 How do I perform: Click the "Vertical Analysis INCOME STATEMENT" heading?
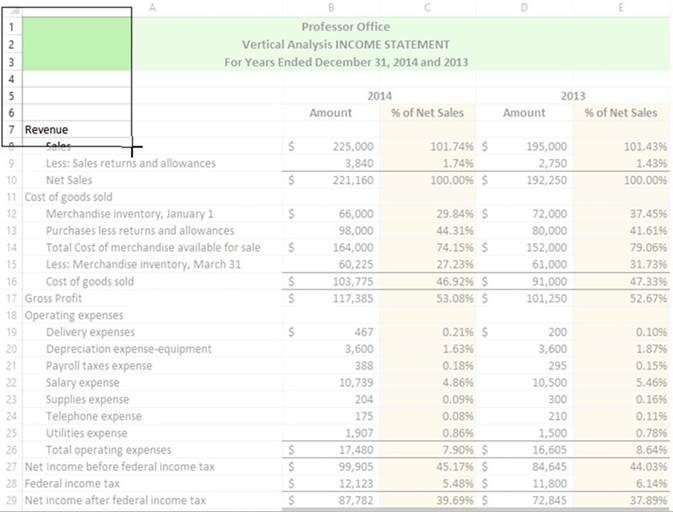click(x=345, y=45)
